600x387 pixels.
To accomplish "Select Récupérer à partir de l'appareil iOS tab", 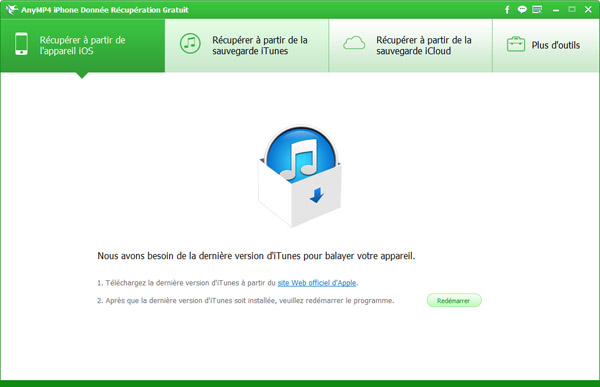I will (x=83, y=46).
